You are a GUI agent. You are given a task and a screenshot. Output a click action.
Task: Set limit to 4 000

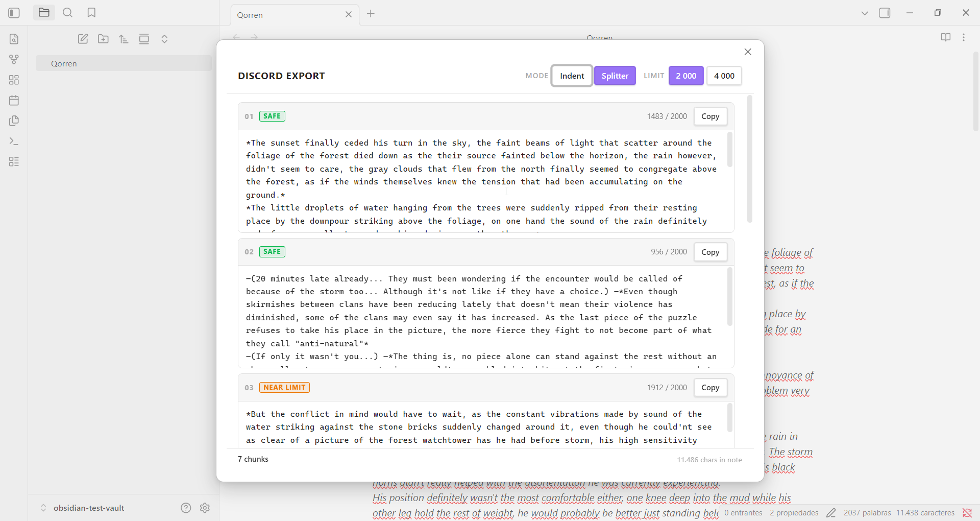[724, 76]
